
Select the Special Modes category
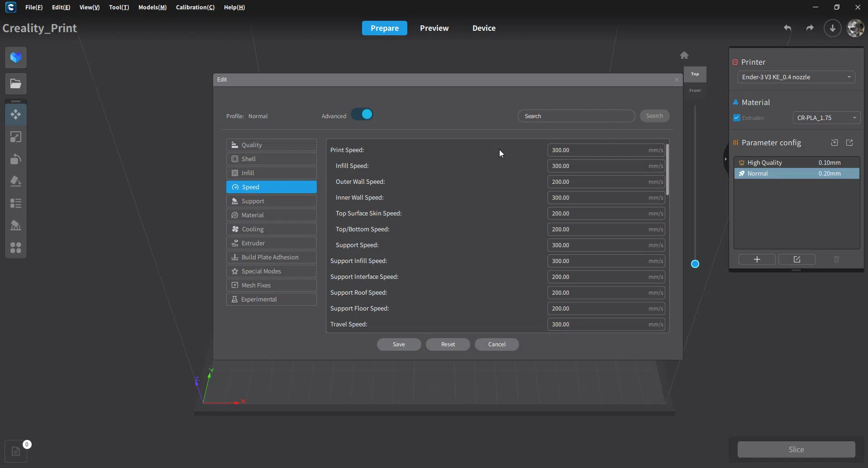tap(272, 271)
